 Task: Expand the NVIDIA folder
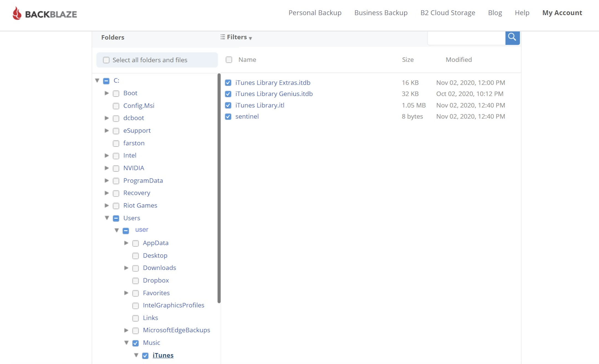(106, 168)
